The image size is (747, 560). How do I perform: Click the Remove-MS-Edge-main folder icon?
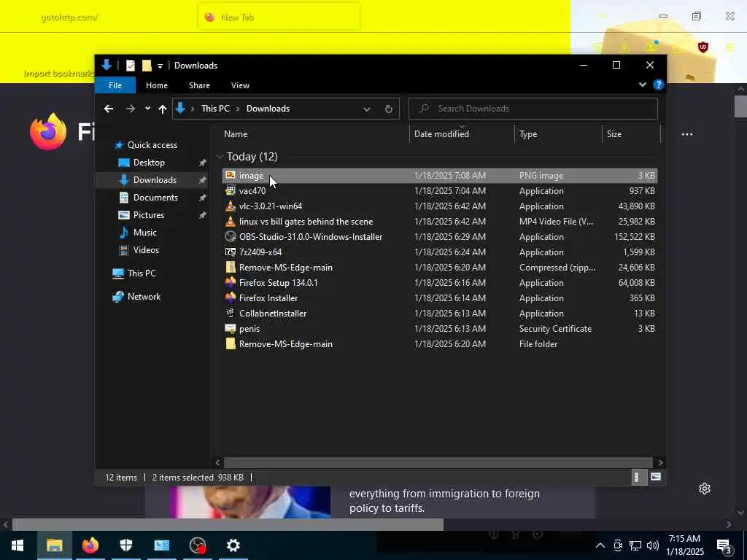(x=231, y=344)
